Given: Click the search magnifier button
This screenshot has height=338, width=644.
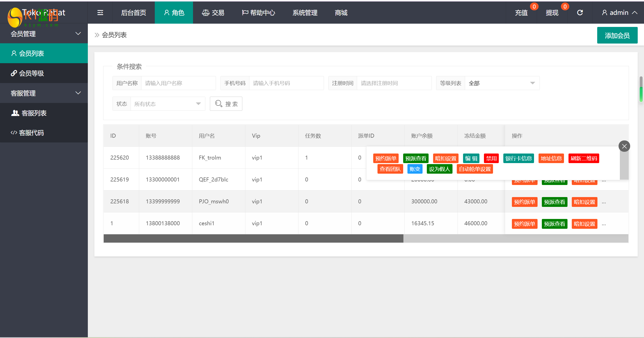Looking at the screenshot, I should [x=226, y=104].
